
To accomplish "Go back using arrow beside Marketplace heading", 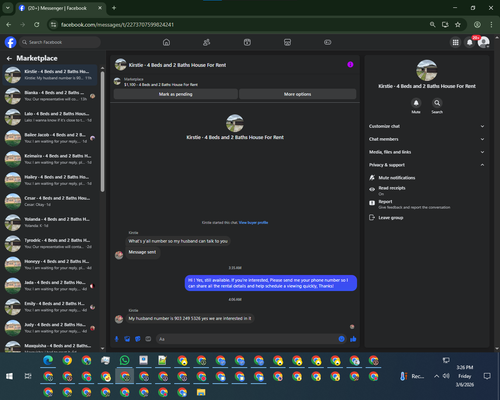I will pyautogui.click(x=9, y=59).
